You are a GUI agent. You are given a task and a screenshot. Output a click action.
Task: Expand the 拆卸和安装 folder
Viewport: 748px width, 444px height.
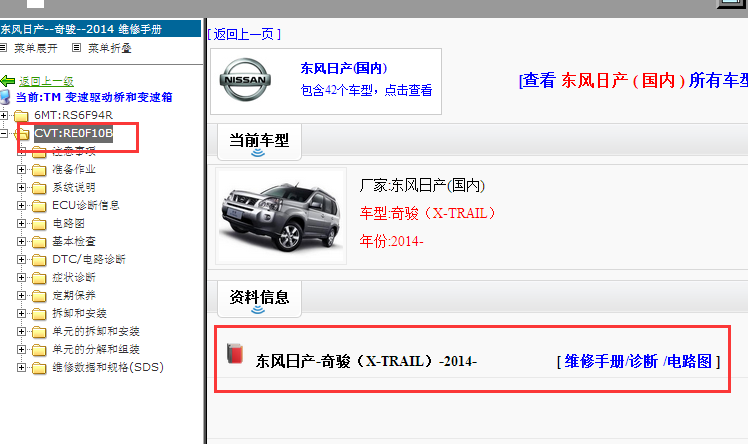[21, 313]
